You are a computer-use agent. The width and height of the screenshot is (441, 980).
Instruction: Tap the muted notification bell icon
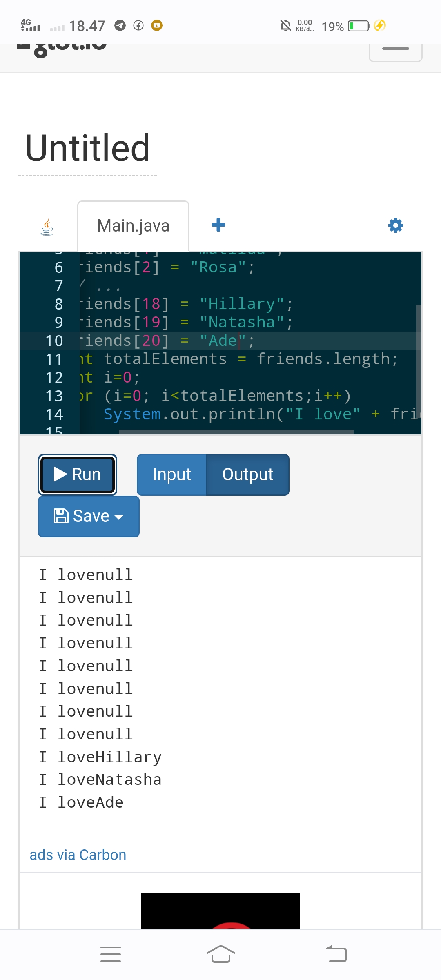coord(286,26)
